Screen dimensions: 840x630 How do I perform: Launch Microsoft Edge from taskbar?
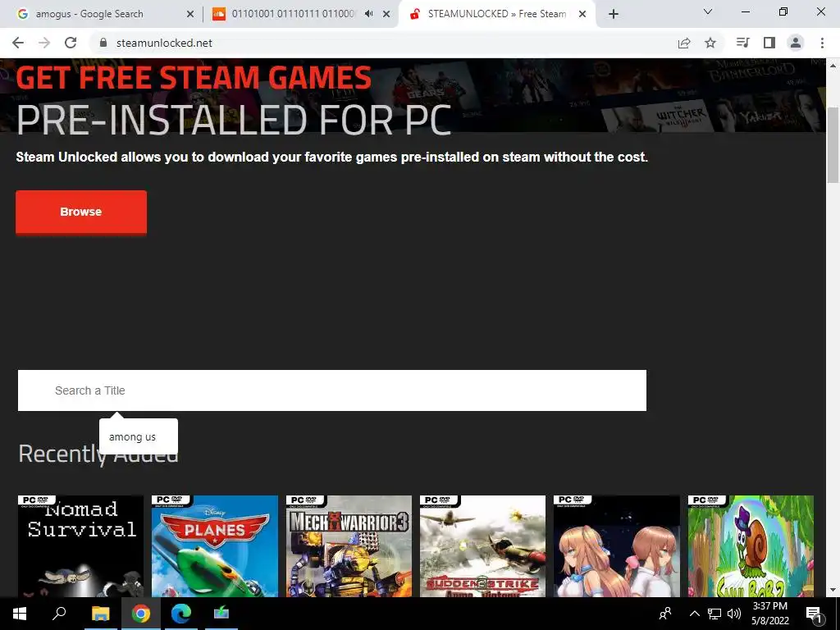tap(181, 614)
